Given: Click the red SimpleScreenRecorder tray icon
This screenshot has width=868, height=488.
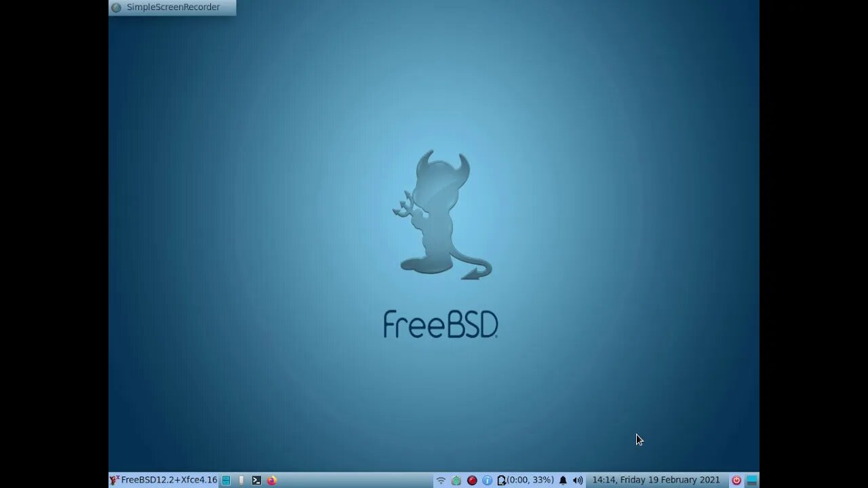Looking at the screenshot, I should point(472,480).
